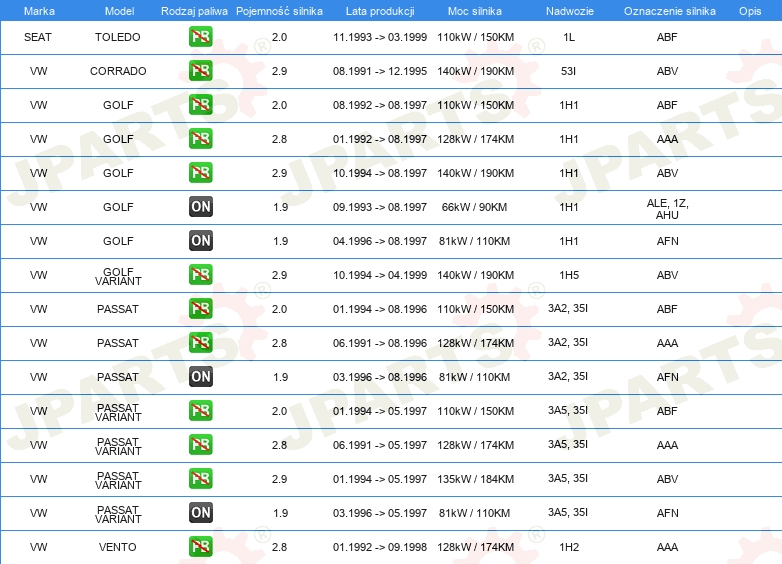The image size is (782, 564).
Task: Select the body code 1H2
Action: point(569,547)
